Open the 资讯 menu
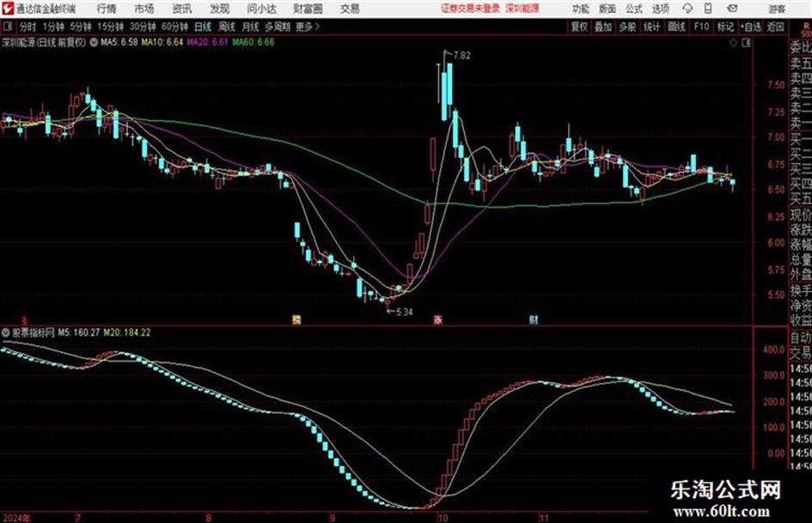This screenshot has height=523, width=812. (x=182, y=9)
